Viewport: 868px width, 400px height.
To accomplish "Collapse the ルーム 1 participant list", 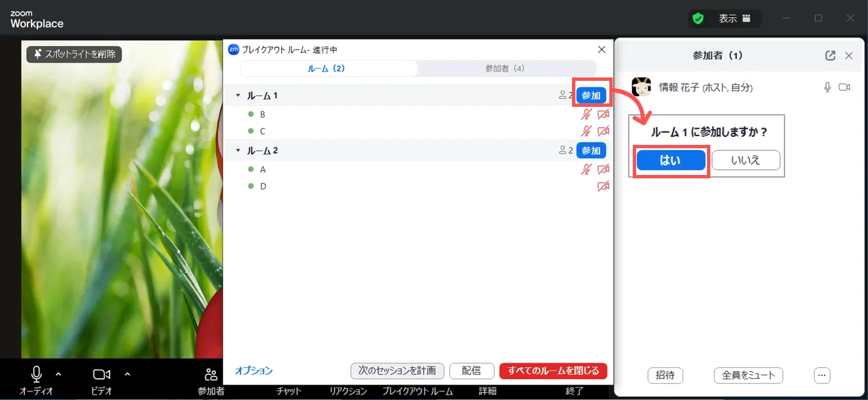I will point(237,96).
